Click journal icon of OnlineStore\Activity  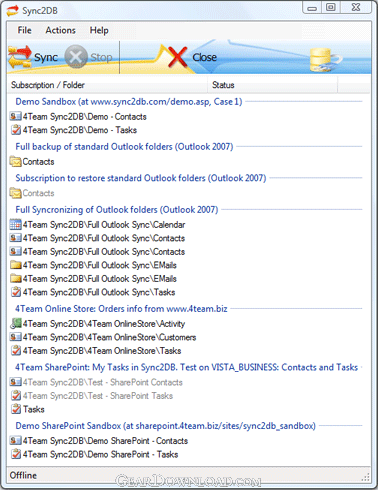(15, 323)
